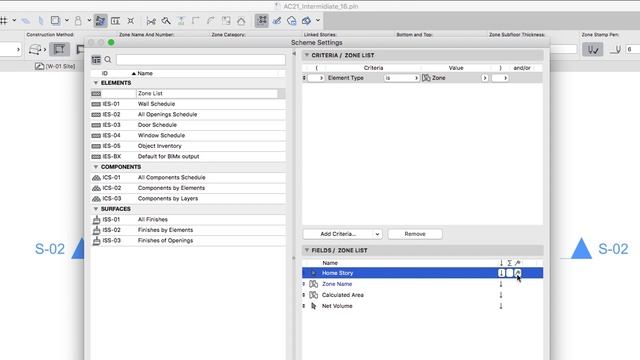Click the lock icon in toolbar
Screen dimensions: 640x360
coord(78,20)
